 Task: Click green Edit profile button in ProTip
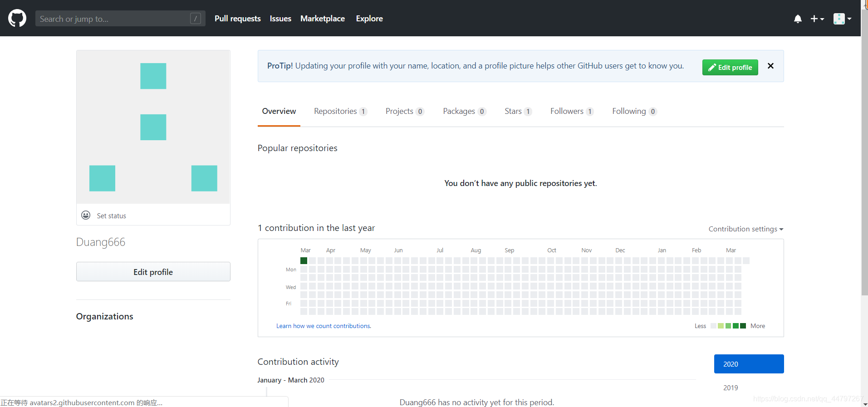click(x=730, y=67)
